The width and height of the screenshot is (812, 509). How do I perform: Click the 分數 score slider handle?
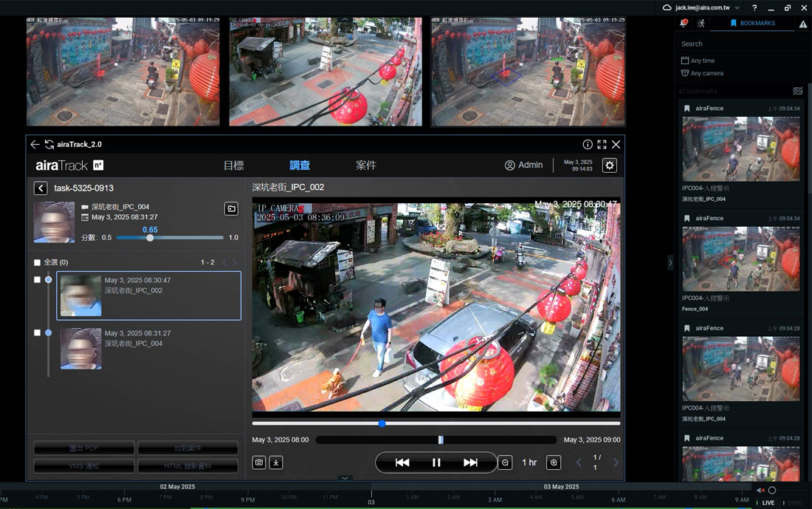tap(150, 238)
